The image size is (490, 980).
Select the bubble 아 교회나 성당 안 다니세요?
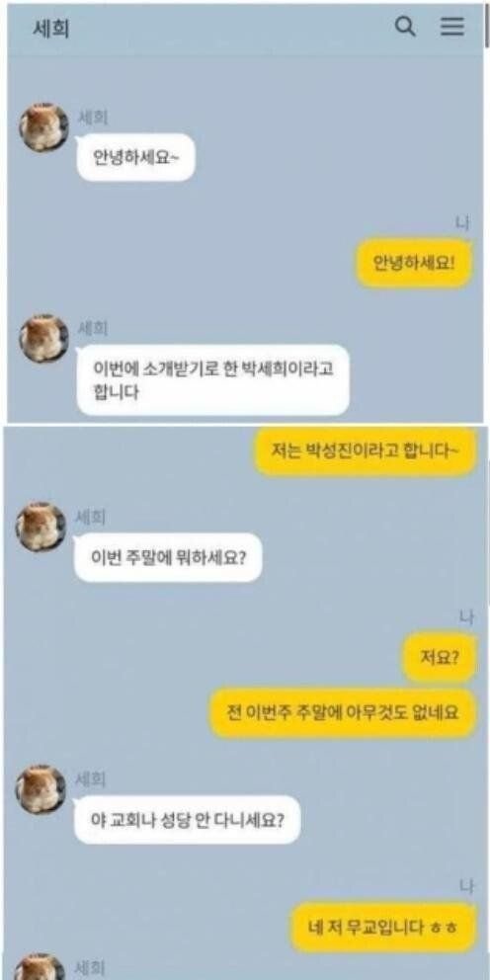tap(188, 819)
